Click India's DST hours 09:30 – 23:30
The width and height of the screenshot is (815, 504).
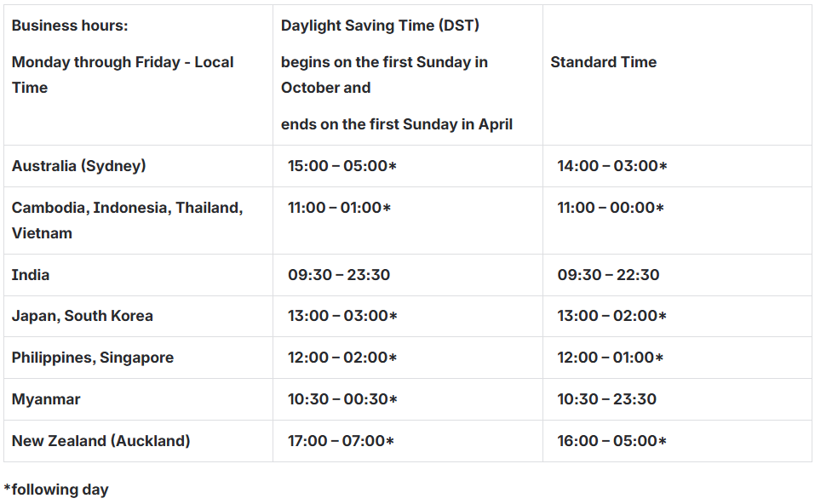339,275
